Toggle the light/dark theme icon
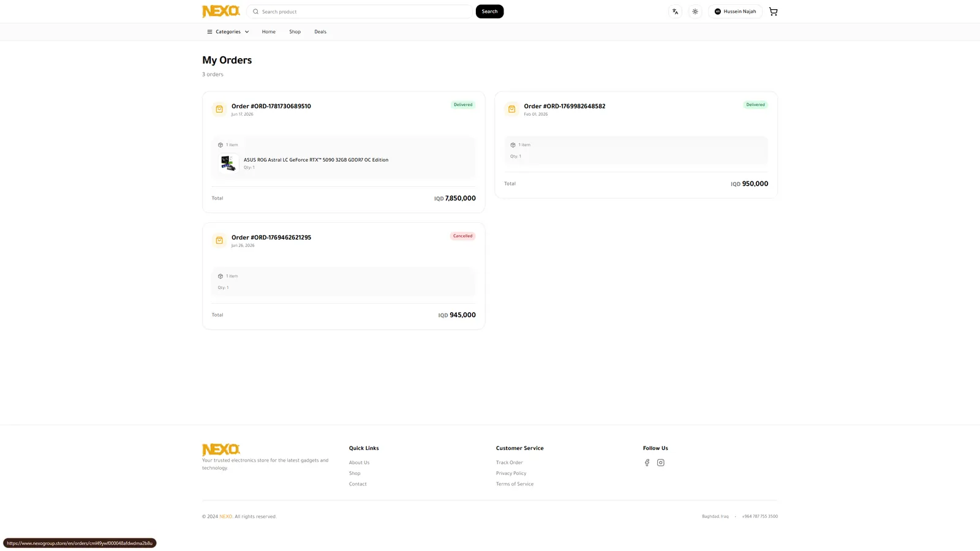Image resolution: width=980 pixels, height=551 pixels. point(695,12)
